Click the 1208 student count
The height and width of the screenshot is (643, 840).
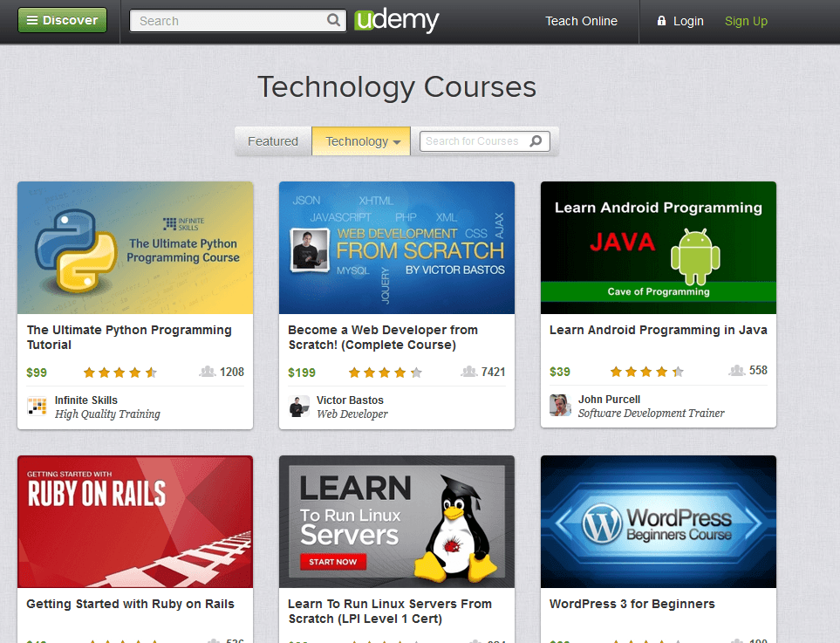point(232,372)
